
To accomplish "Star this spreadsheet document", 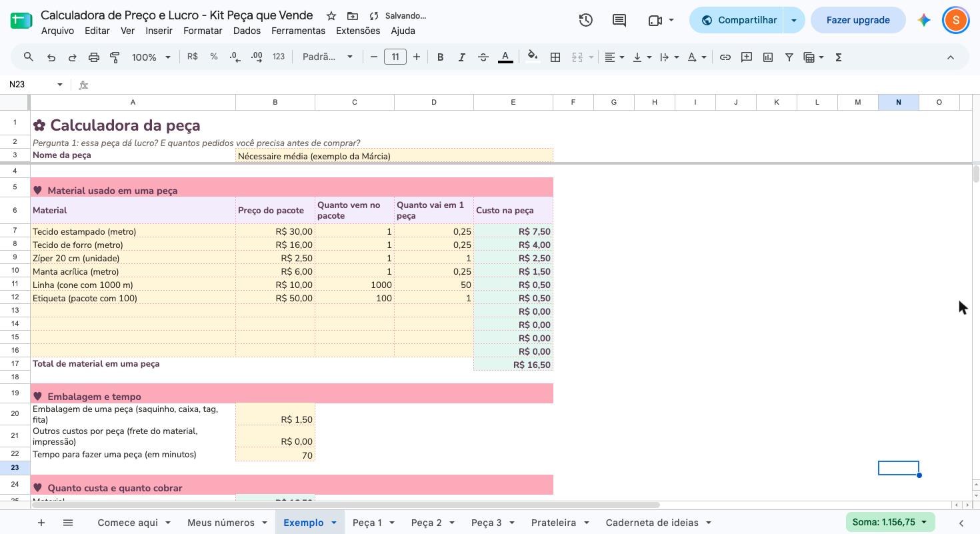I will pos(331,15).
